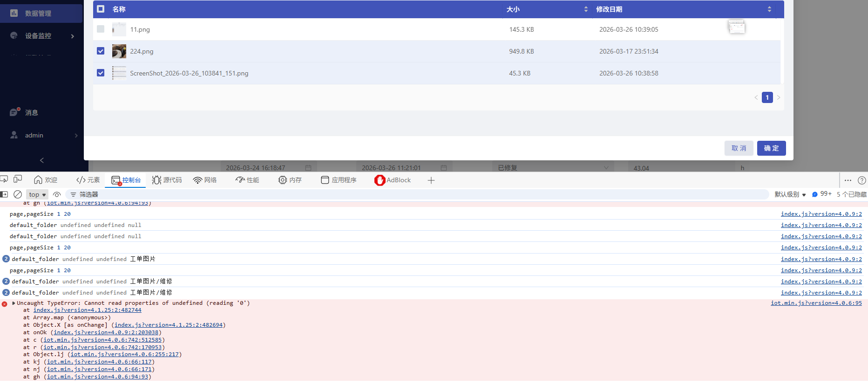Expand the Uncaught TypeError stack trace
Screen dimensions: 868x385
(14, 303)
